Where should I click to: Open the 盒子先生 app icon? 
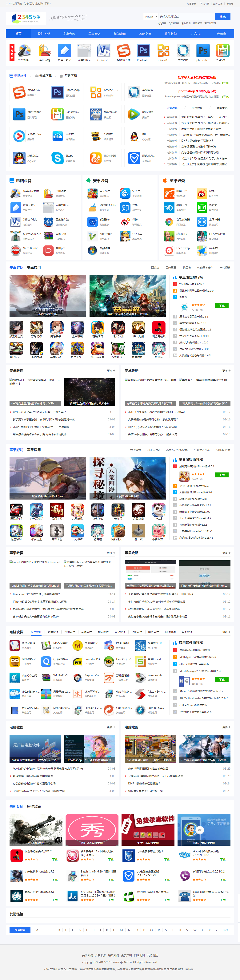point(92,193)
